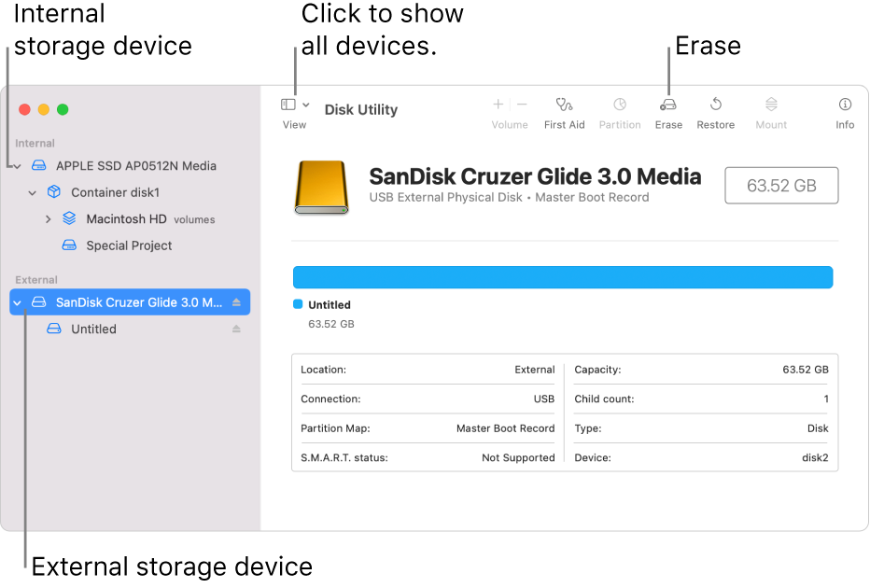Click the 63.52 GB capacity button
870x588 pixels.
tap(781, 185)
